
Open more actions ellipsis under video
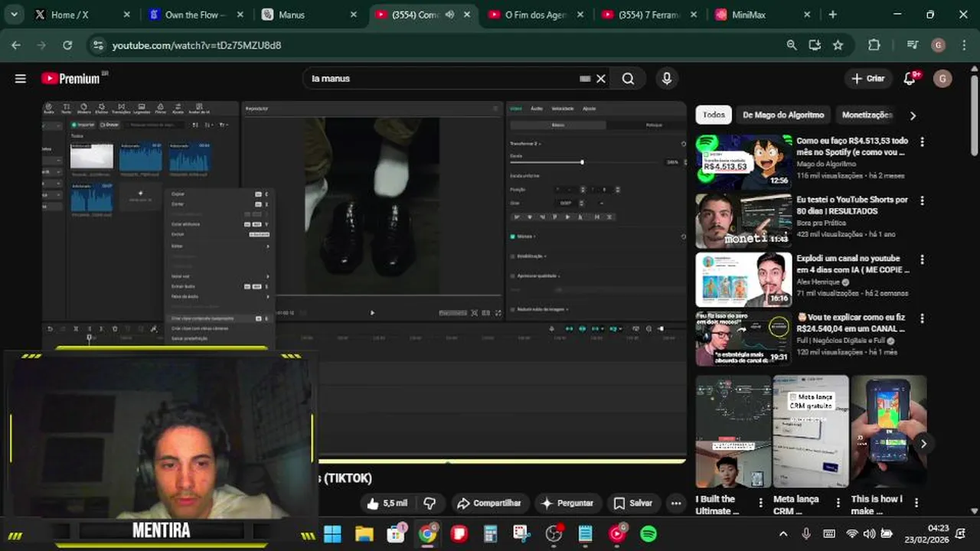[675, 503]
